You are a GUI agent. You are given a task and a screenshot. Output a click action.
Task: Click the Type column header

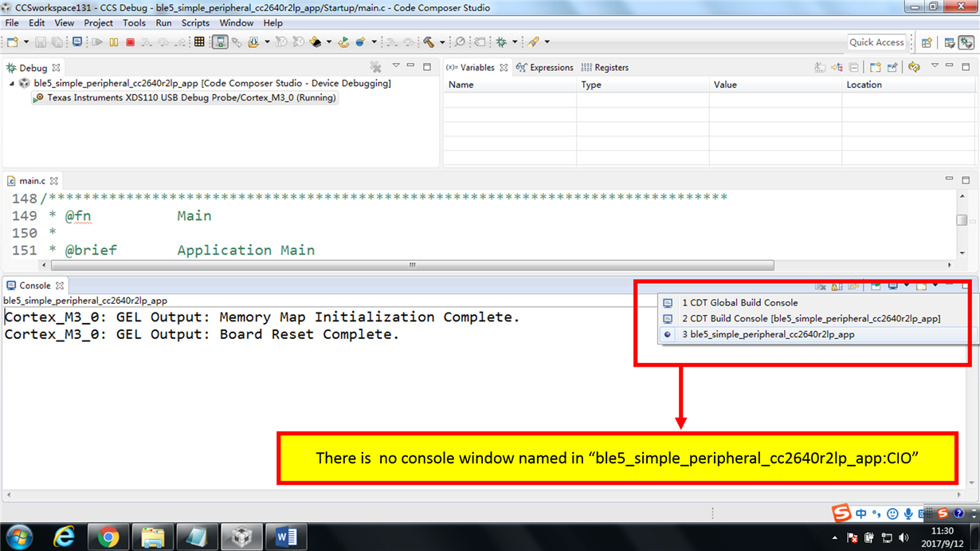click(x=643, y=85)
